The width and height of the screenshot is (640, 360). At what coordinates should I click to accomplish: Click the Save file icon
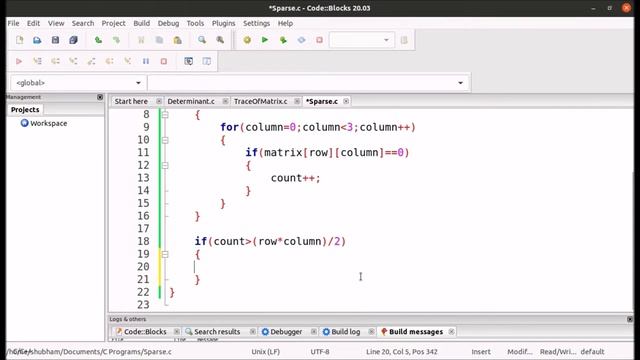55,40
